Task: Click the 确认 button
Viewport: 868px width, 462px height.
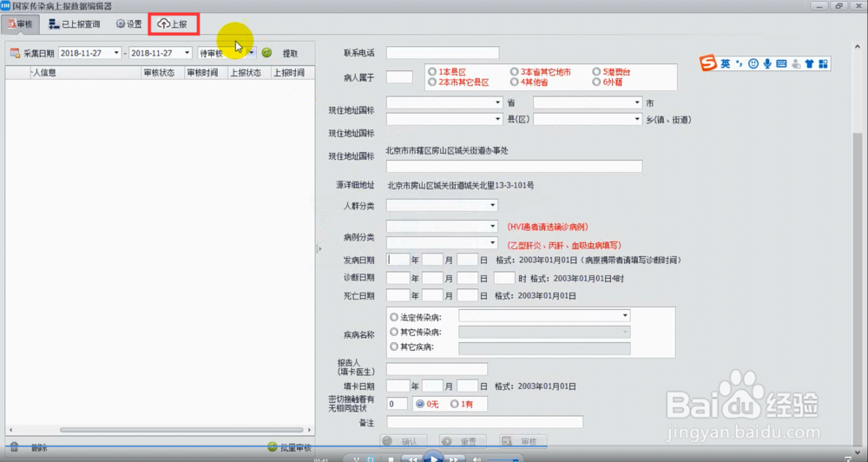Action: point(403,441)
